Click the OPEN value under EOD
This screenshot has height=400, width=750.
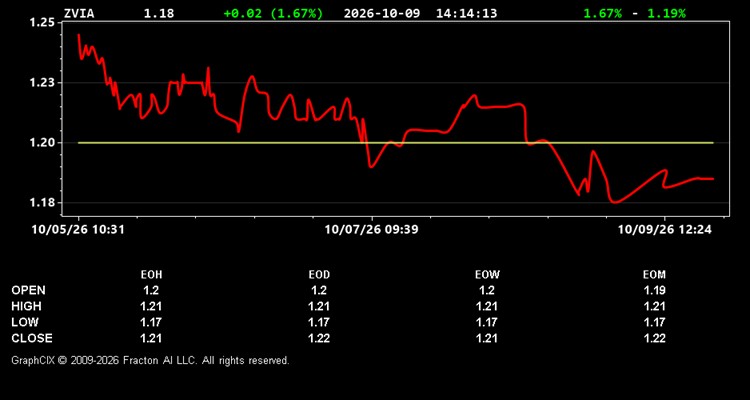point(319,290)
